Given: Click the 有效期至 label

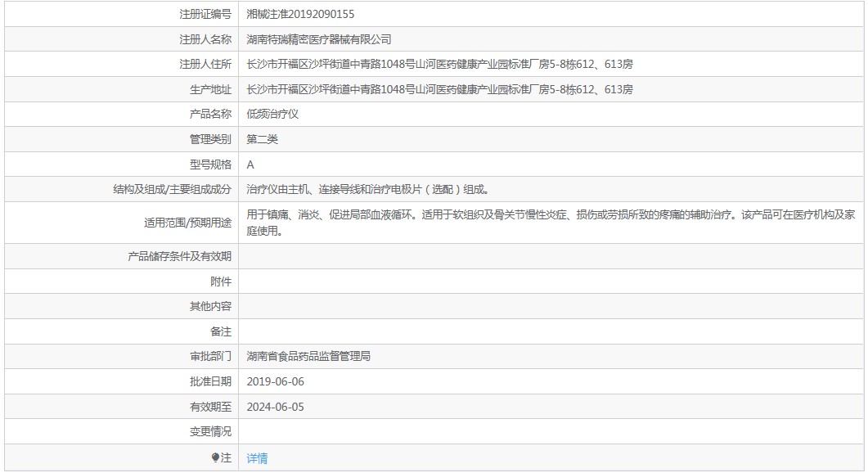Looking at the screenshot, I should 210,407.
